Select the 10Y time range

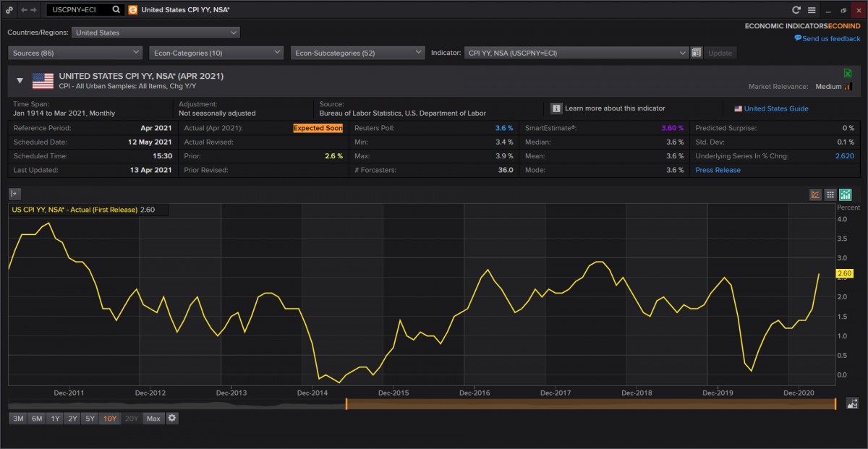[110, 418]
